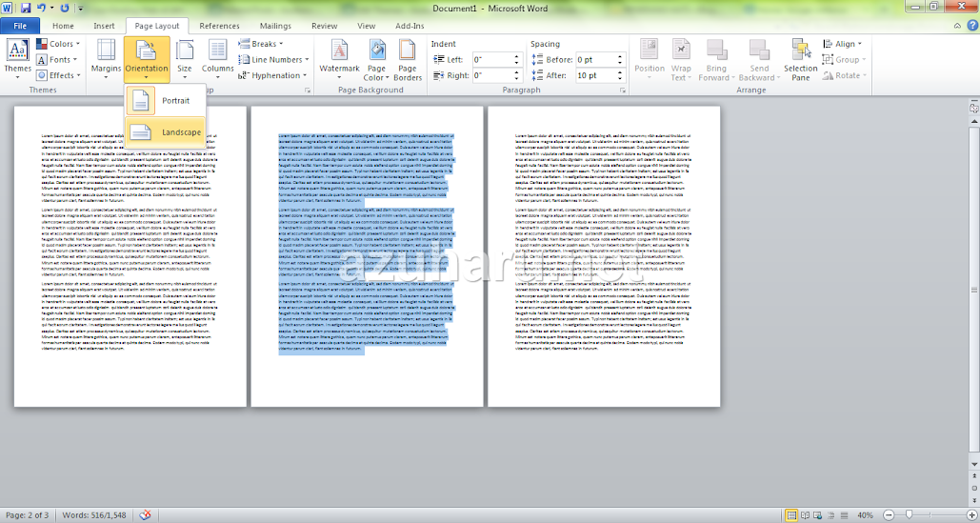
Task: Open the Rotate dropdown
Action: 845,75
